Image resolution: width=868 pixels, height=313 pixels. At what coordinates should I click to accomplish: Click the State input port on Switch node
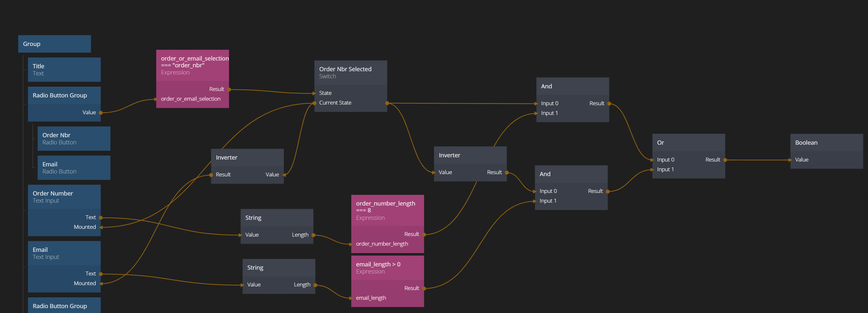(x=315, y=93)
